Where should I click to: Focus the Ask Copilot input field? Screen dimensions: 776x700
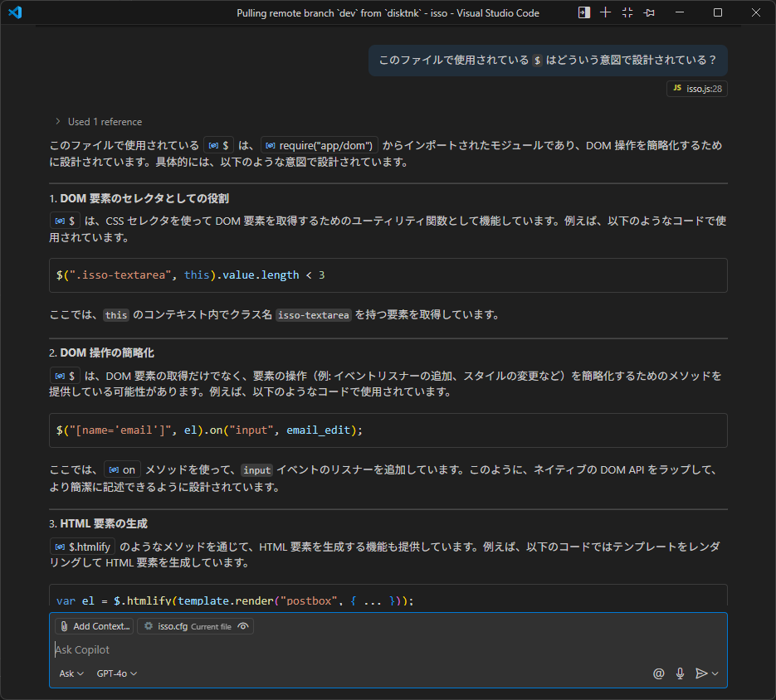click(x=388, y=649)
